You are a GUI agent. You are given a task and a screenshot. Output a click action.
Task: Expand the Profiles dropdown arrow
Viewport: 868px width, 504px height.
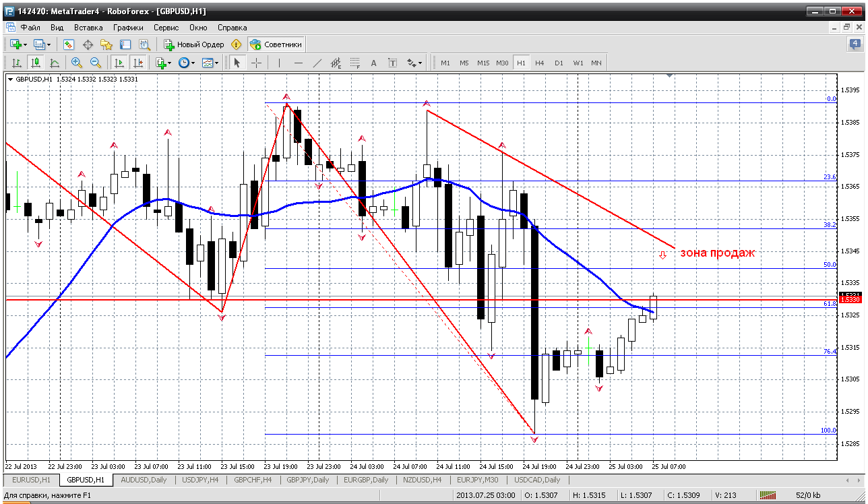point(49,44)
